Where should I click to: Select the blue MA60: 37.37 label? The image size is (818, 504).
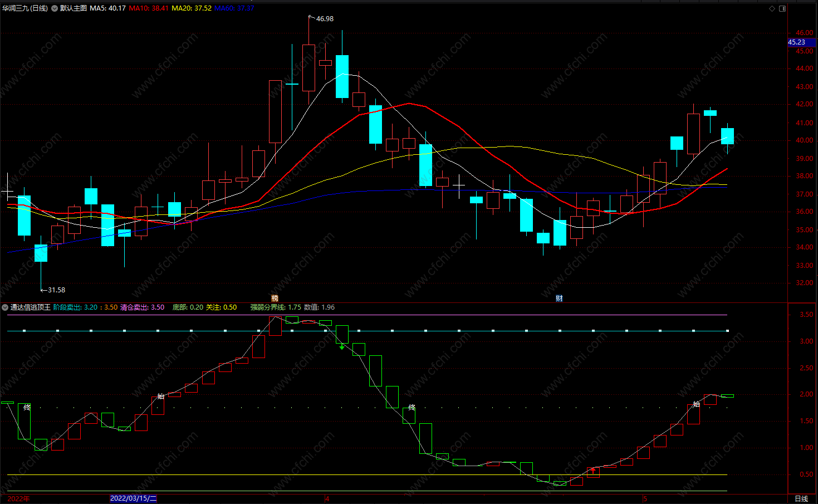tap(234, 8)
